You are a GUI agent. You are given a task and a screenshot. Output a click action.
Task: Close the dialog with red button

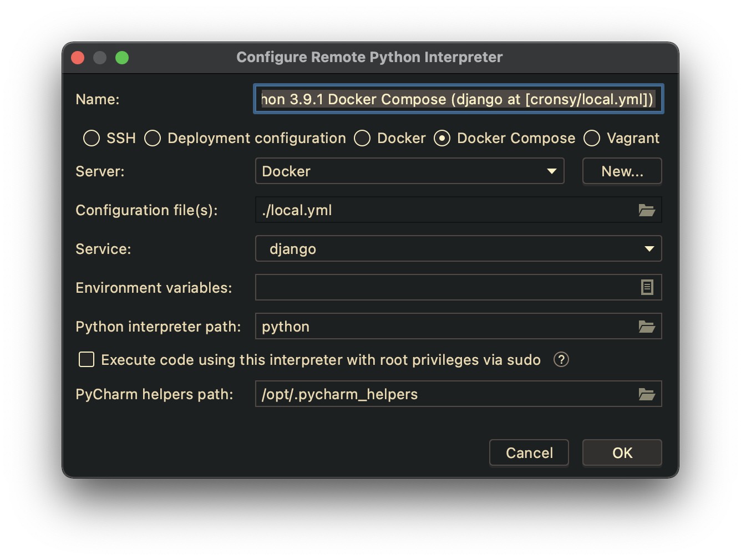[x=78, y=58]
